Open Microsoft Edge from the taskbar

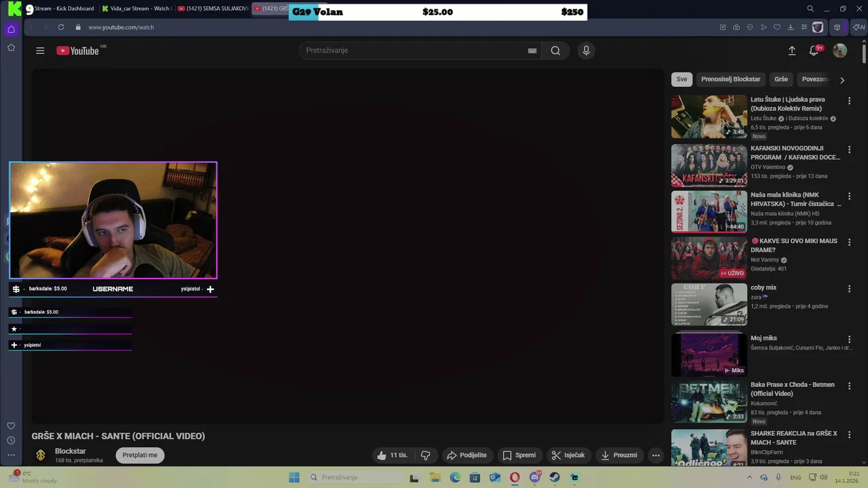click(455, 477)
